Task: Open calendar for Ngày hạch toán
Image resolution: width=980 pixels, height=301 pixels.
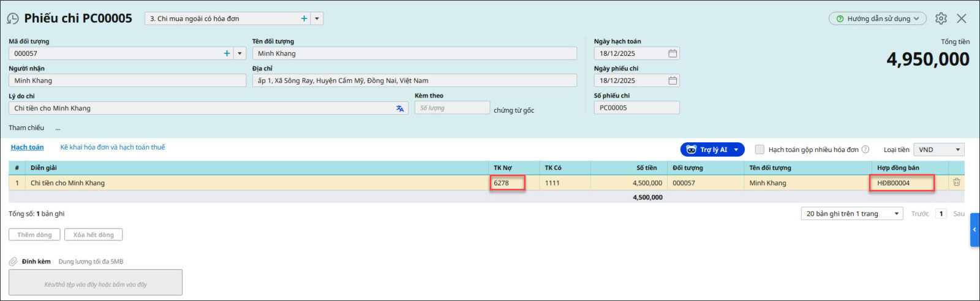Action: 672,53
